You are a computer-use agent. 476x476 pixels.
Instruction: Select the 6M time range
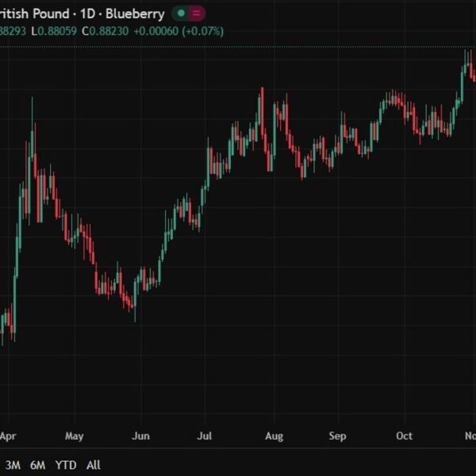(37, 465)
